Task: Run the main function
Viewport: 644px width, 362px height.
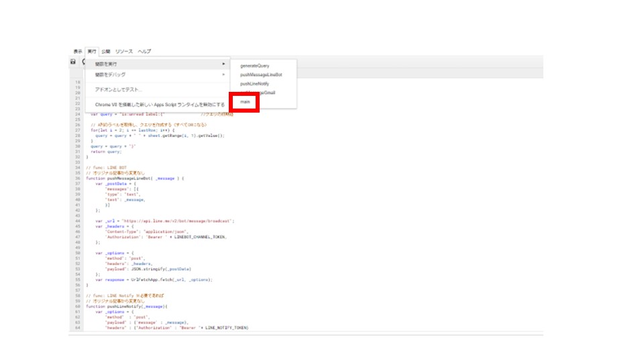Action: (x=246, y=102)
